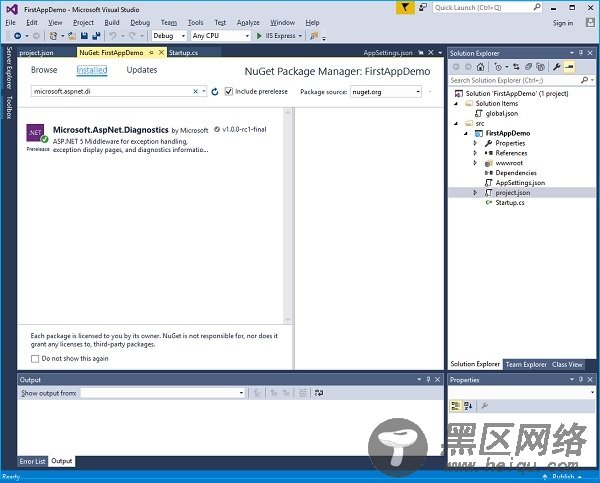Click the notifications flag icon in title bar

[405, 7]
